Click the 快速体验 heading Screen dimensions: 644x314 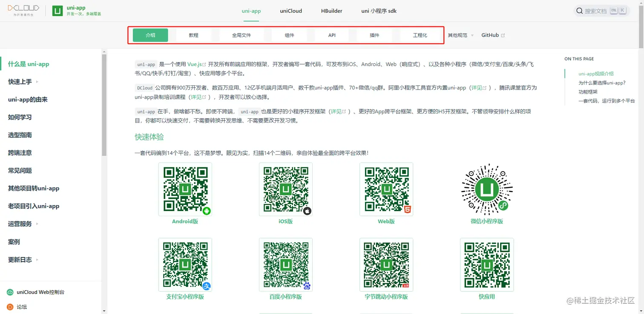pos(149,137)
